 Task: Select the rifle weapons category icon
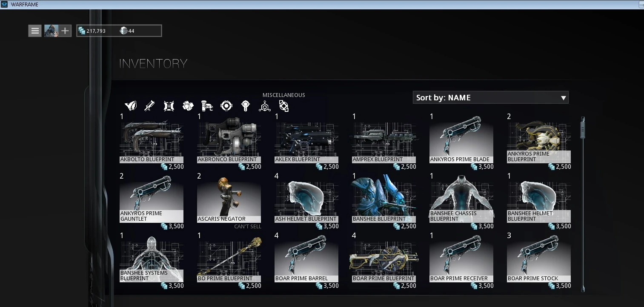click(149, 106)
